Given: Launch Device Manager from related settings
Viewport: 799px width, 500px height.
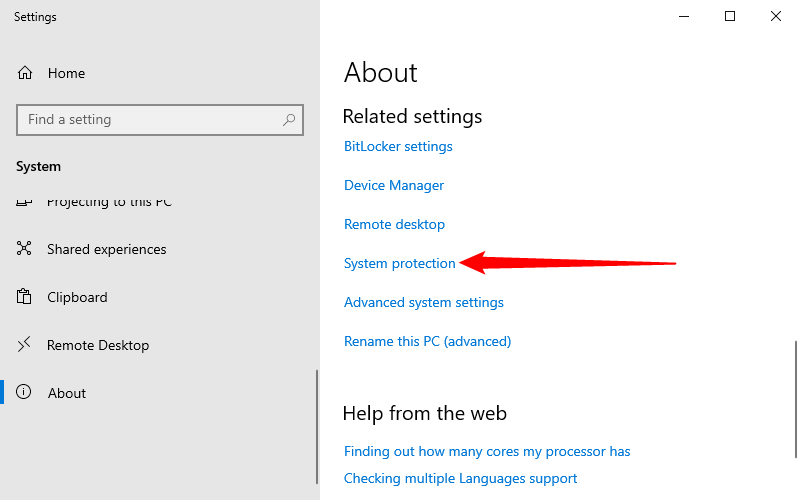Looking at the screenshot, I should pos(394,185).
